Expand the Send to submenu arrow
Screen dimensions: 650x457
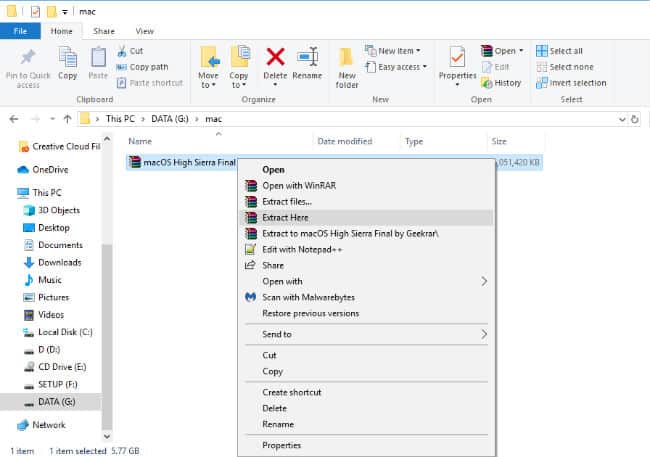click(484, 334)
